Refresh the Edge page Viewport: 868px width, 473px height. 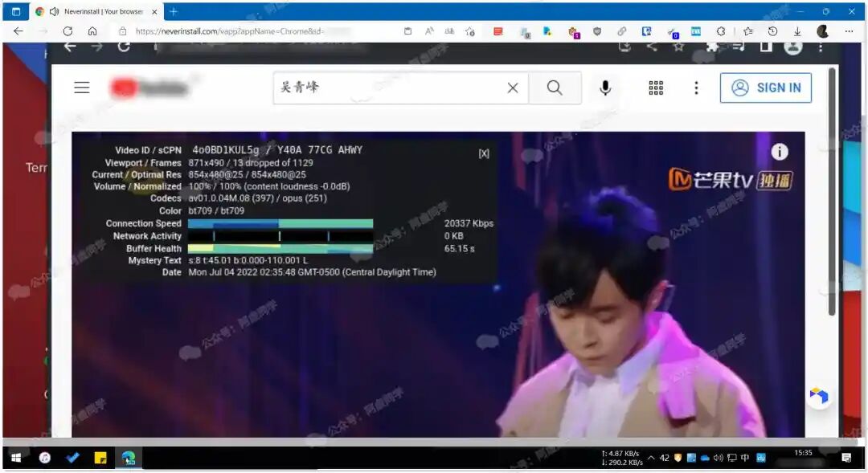[68, 31]
